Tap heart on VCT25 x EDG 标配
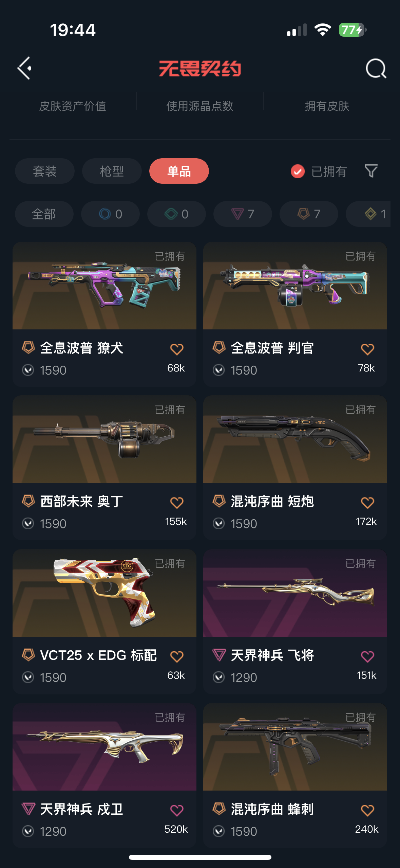The width and height of the screenshot is (400, 868). [x=177, y=656]
